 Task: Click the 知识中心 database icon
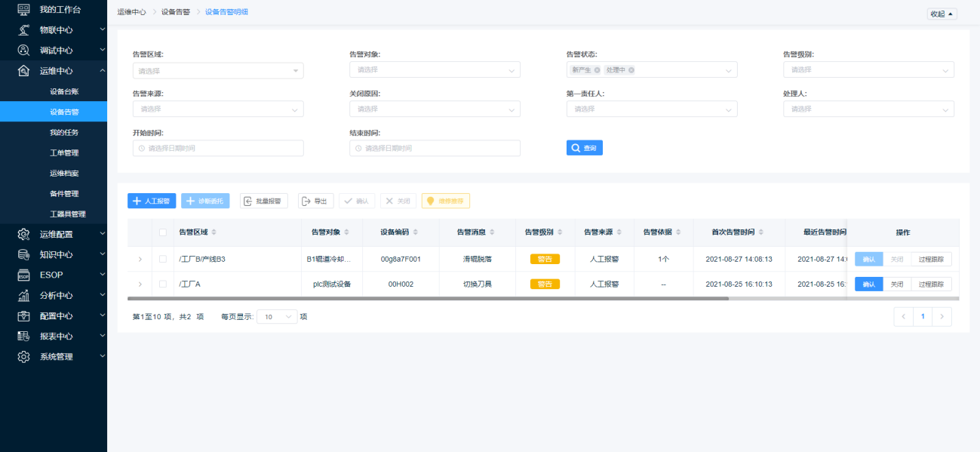tap(23, 254)
